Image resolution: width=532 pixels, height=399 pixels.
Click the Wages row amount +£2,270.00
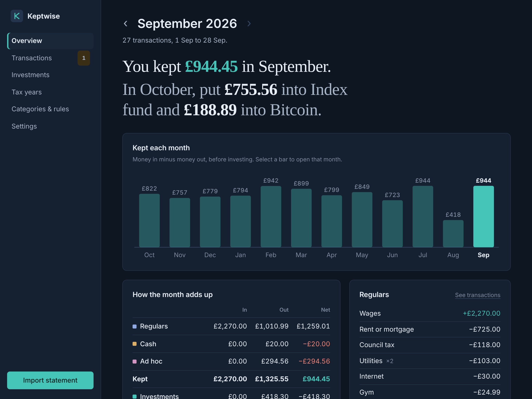(481, 313)
